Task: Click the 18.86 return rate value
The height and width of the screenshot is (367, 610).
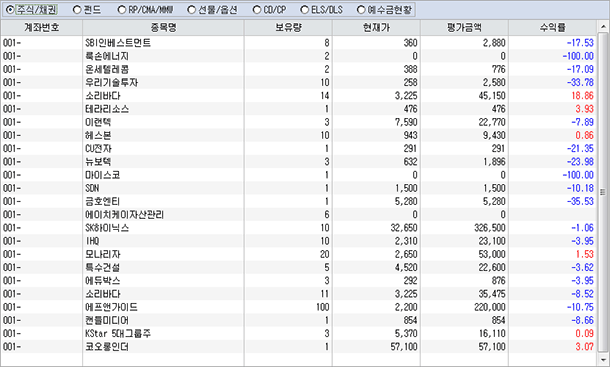Action: coord(582,96)
